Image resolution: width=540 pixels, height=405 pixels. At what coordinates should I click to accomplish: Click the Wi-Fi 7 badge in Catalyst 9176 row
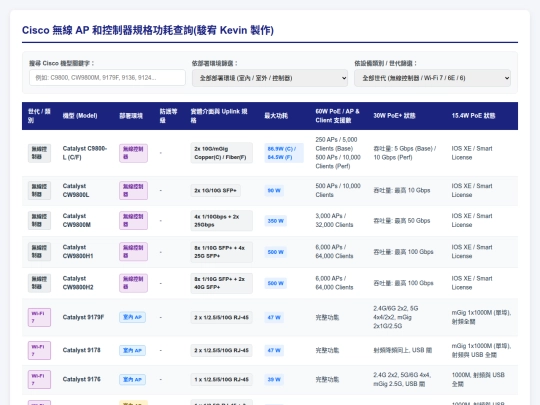[39, 380]
